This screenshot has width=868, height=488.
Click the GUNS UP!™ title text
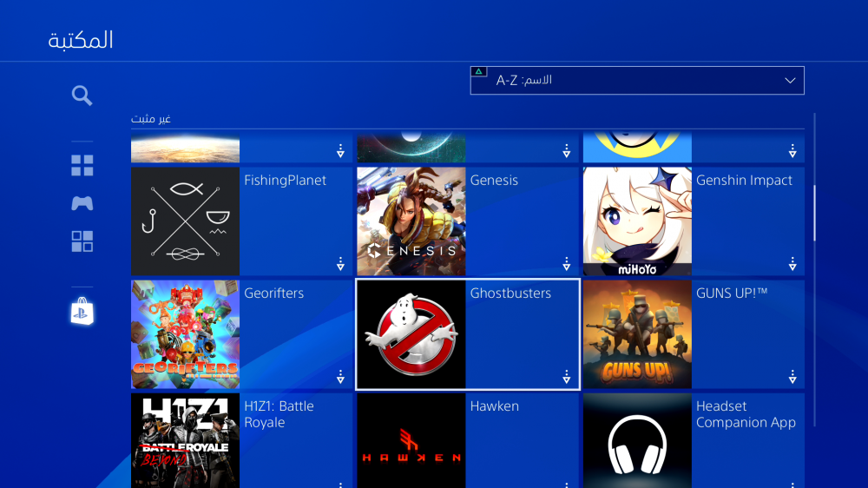click(x=732, y=293)
